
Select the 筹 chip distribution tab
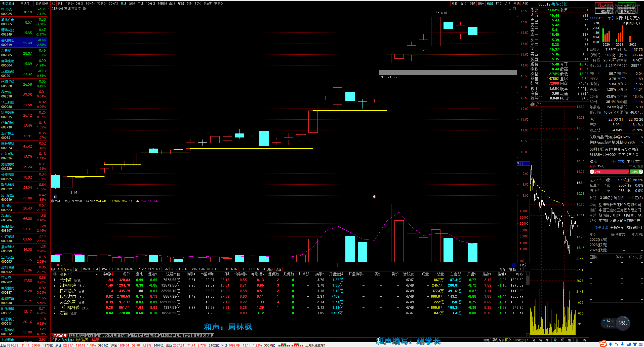tap(584, 340)
